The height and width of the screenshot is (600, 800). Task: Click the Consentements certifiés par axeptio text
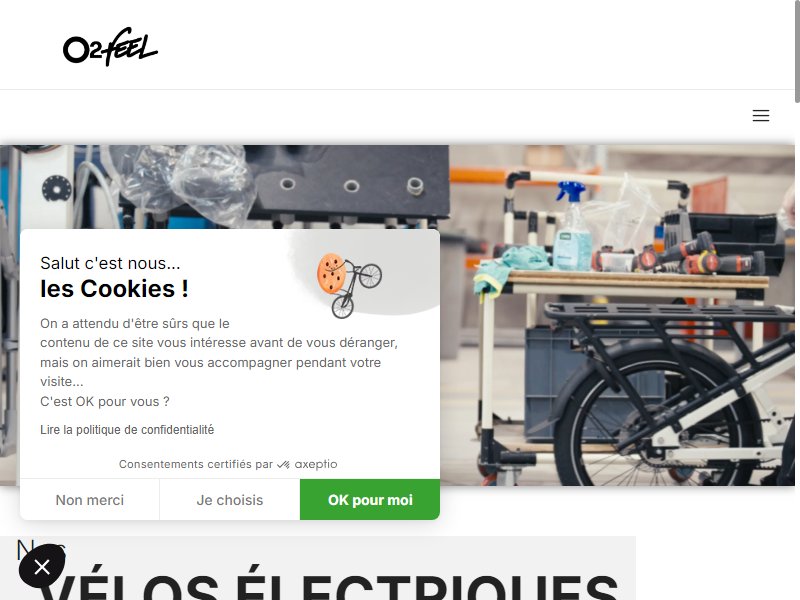point(228,464)
